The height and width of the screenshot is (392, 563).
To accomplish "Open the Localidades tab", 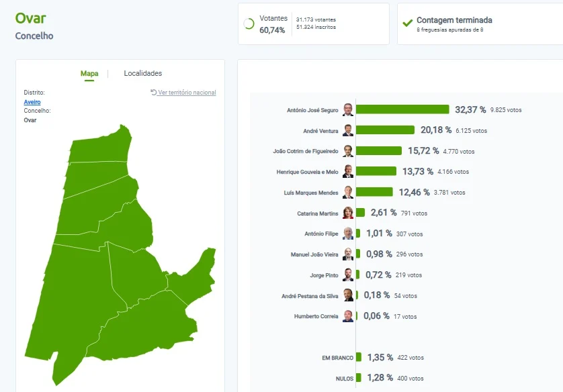I will (143, 73).
